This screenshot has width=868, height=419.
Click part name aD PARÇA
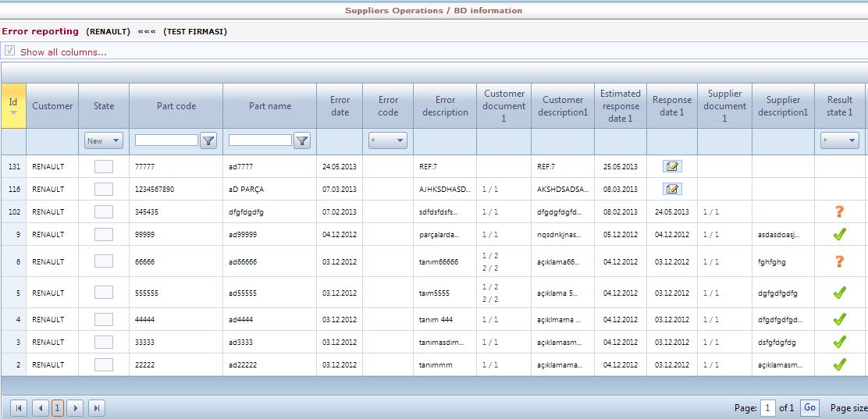[x=247, y=190]
